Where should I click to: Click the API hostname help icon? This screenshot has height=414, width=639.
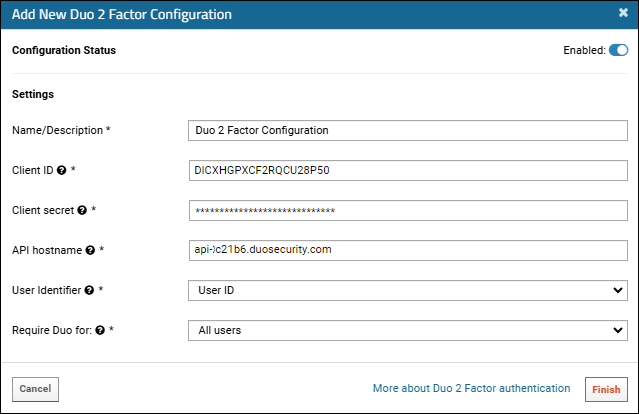pyautogui.click(x=90, y=250)
